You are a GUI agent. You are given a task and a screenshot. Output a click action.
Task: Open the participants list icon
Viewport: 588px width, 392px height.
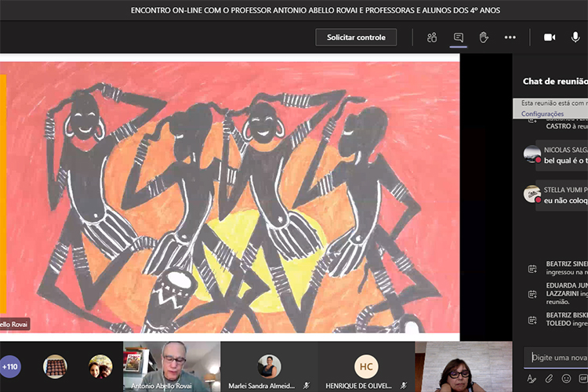coord(432,38)
